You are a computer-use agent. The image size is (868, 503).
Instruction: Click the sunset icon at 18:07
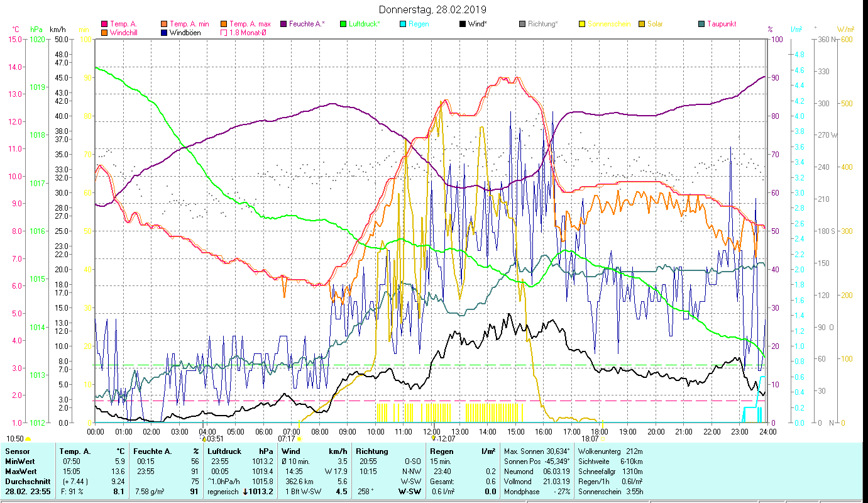pos(603,438)
